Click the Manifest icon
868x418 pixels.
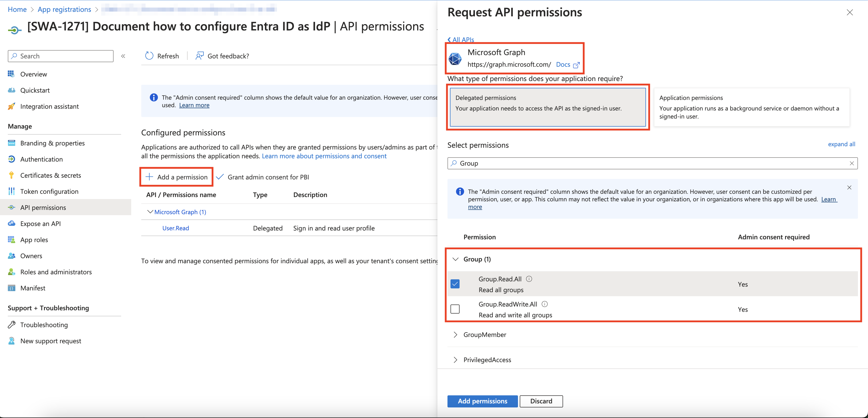pyautogui.click(x=11, y=288)
